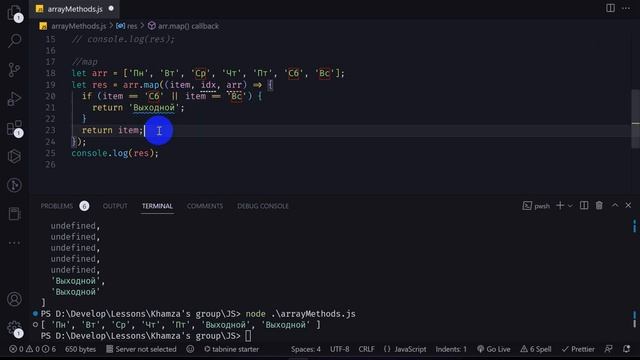The height and width of the screenshot is (360, 640).
Task: Change file encoding UTF-8
Action: tap(340, 349)
